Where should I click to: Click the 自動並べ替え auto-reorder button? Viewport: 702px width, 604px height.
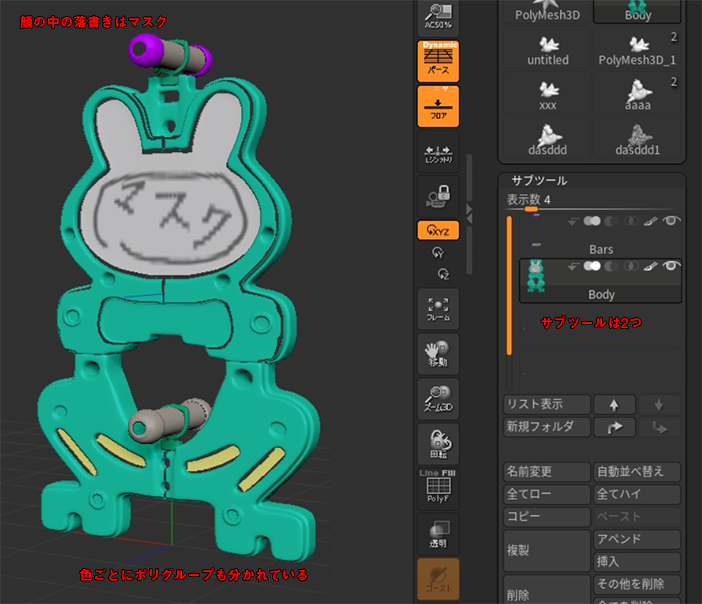click(637, 471)
